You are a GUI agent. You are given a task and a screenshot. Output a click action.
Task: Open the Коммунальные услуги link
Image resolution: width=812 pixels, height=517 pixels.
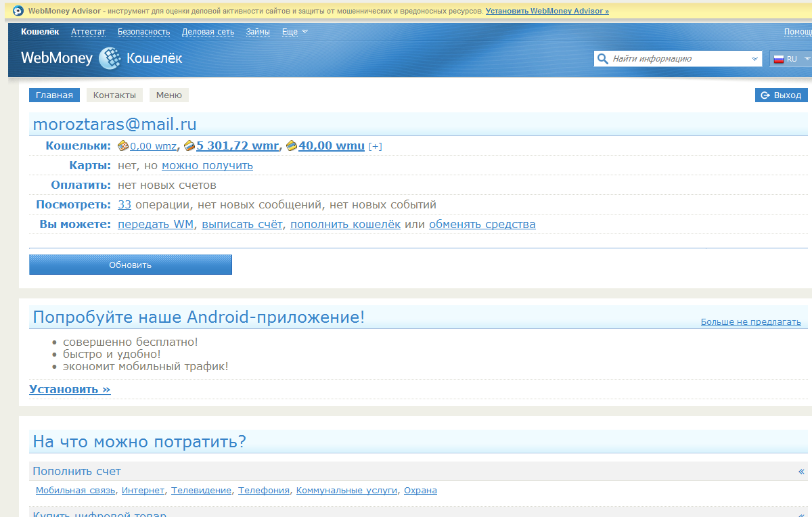pos(346,491)
